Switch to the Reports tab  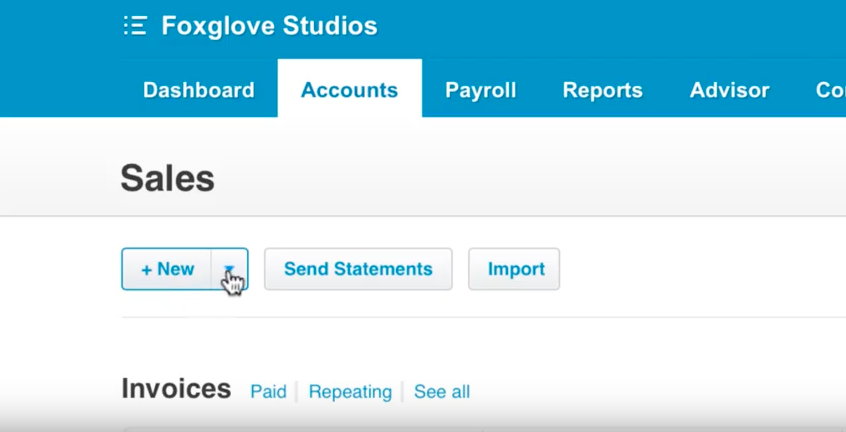point(603,90)
